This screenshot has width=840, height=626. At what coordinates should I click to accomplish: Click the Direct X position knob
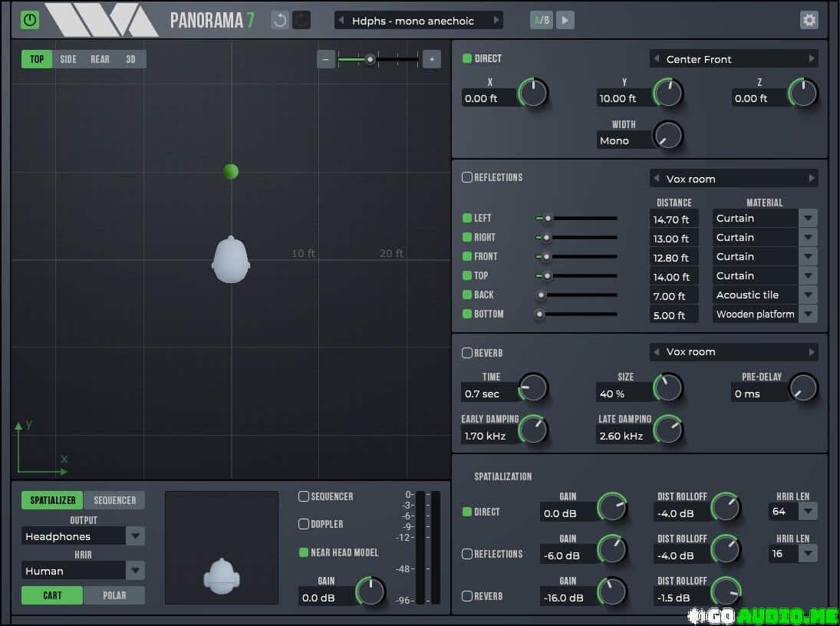tap(533, 93)
